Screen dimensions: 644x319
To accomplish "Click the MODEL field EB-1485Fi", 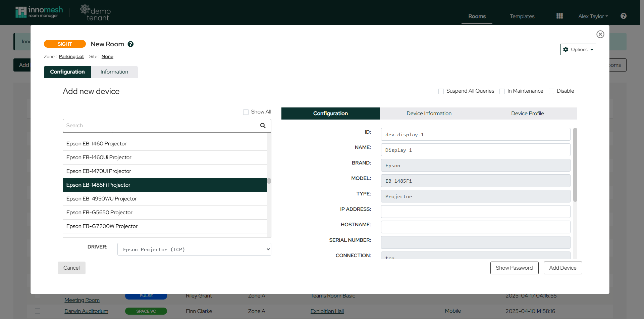I will [x=476, y=181].
